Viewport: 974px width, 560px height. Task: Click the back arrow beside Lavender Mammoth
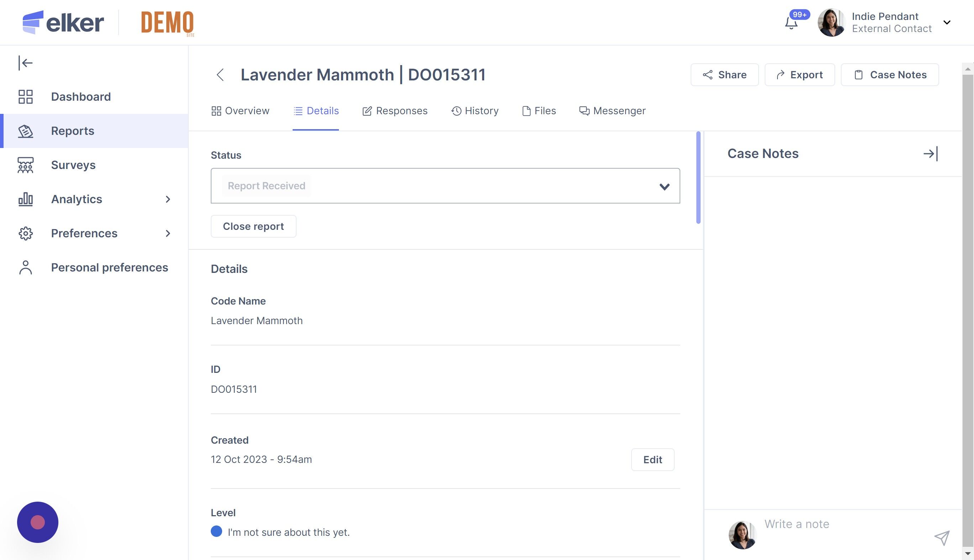(220, 75)
